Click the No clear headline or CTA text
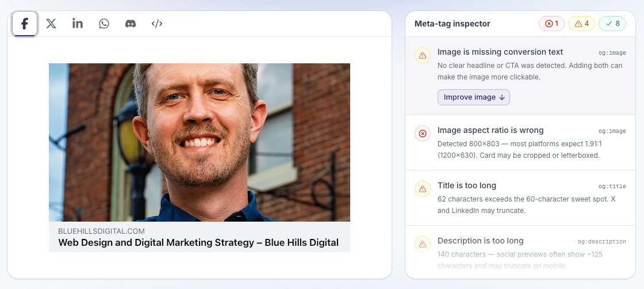Screen dimensions: 644x289 (x=530, y=71)
